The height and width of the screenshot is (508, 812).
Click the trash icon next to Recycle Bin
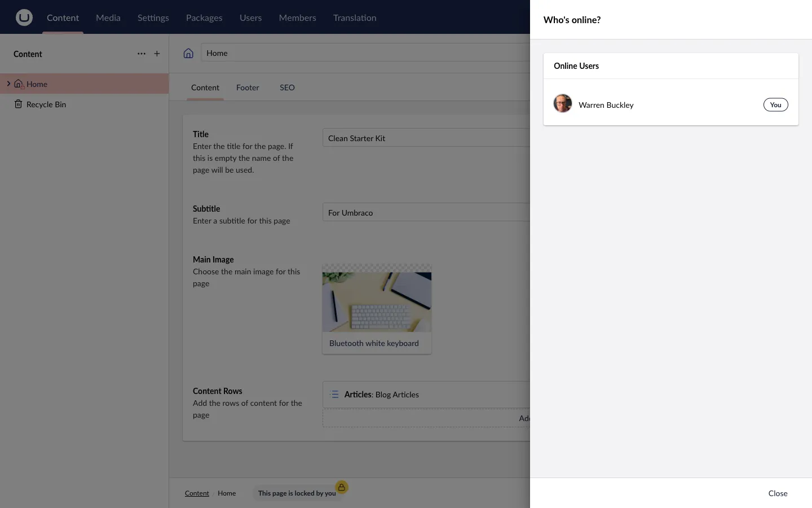(18, 104)
